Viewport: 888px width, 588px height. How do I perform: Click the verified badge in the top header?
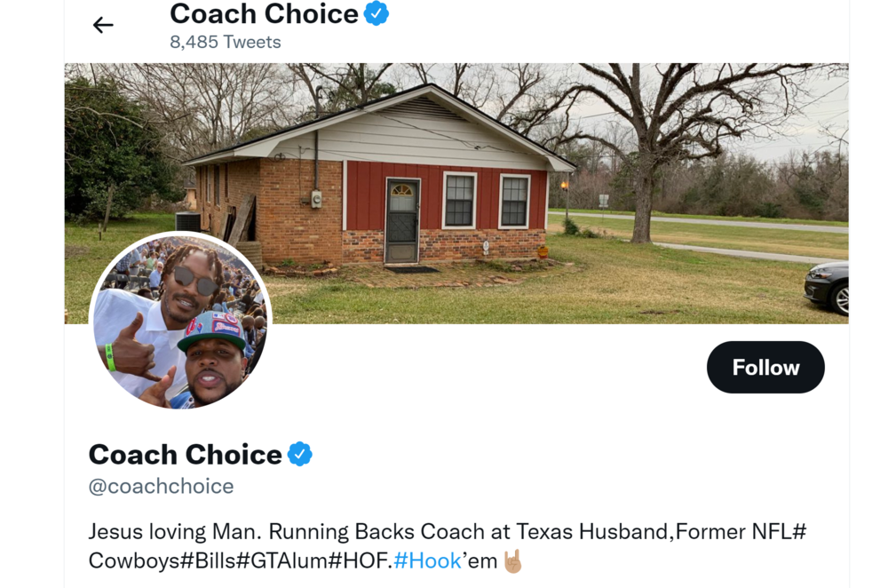pos(376,13)
